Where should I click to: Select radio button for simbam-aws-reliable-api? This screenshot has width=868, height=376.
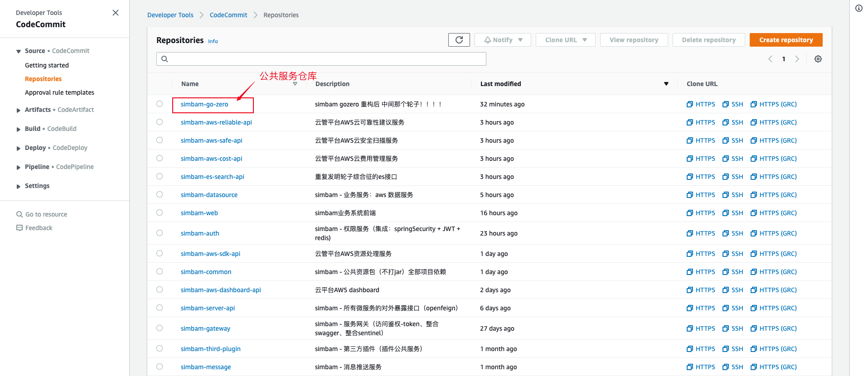click(160, 122)
